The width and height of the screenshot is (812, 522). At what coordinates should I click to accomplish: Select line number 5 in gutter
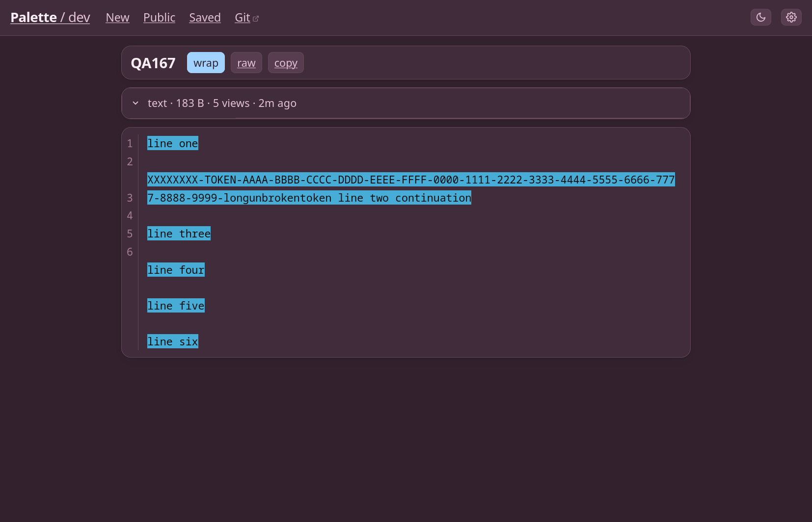pyautogui.click(x=130, y=234)
